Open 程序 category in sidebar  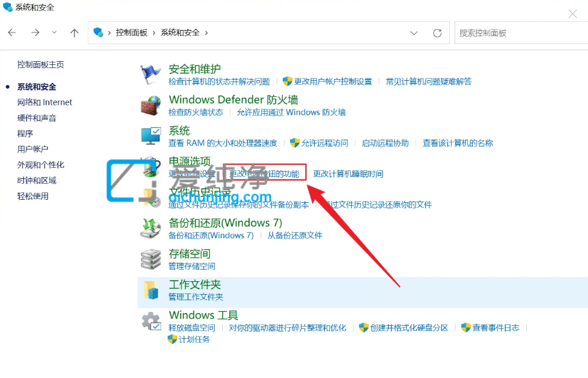(x=25, y=134)
